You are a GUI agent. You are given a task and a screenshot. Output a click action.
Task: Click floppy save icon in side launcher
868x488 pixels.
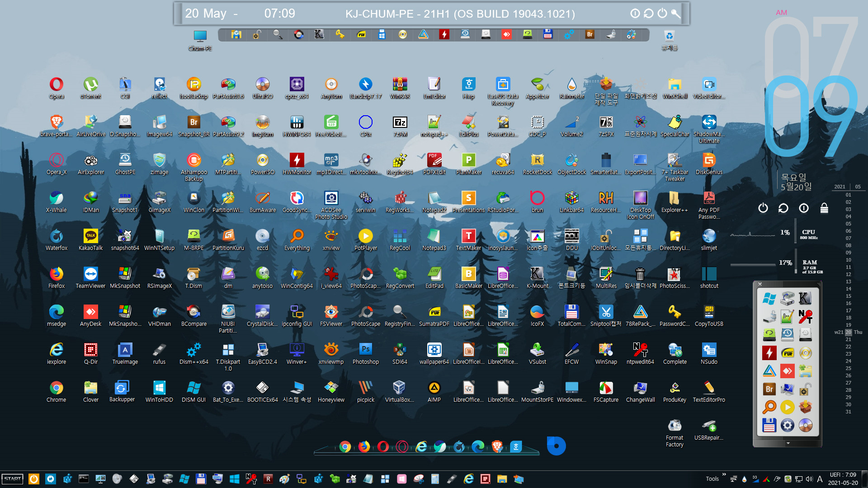pyautogui.click(x=769, y=425)
